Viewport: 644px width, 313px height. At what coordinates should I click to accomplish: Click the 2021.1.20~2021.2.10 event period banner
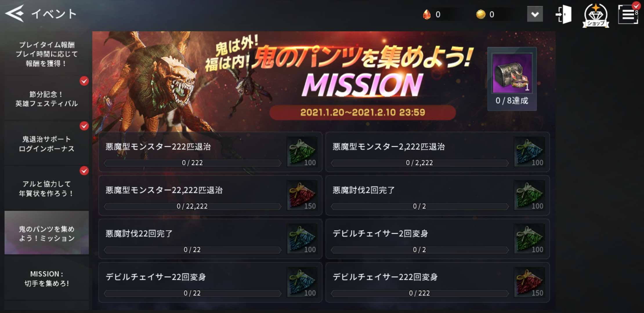tap(363, 112)
